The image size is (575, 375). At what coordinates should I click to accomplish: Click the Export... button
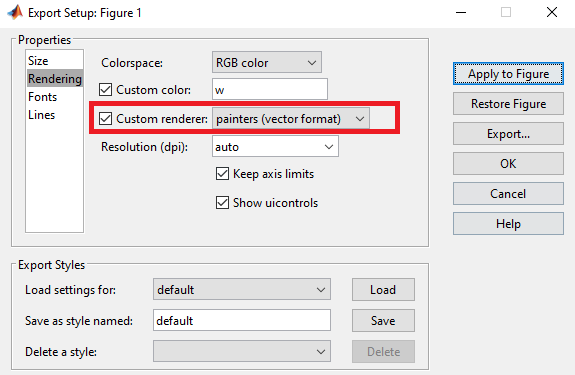click(x=508, y=134)
